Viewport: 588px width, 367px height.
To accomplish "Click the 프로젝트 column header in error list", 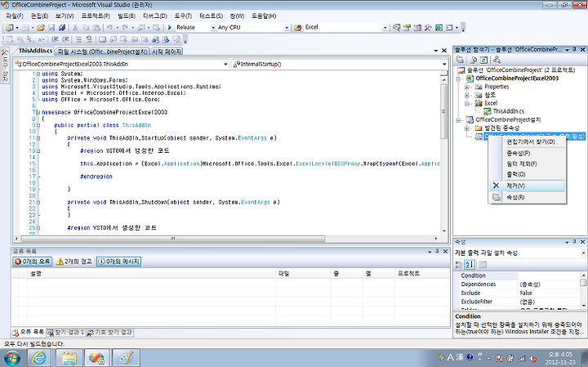I will coord(422,274).
